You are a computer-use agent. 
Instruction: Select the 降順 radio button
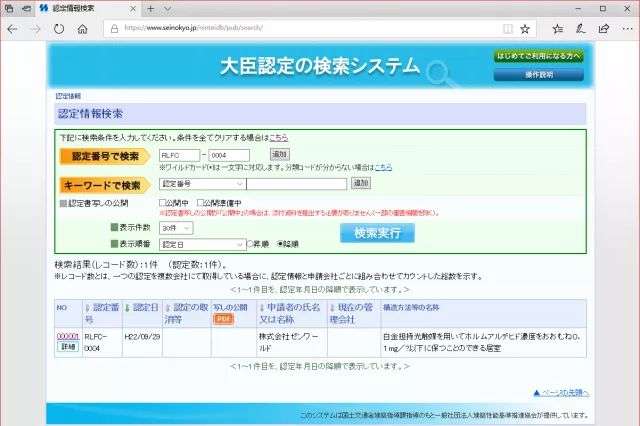(280, 244)
